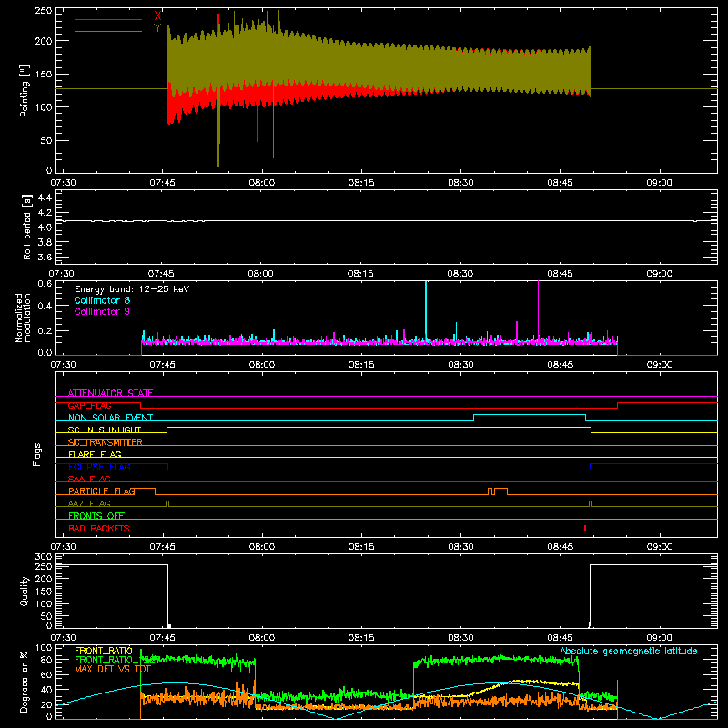Select the ECLIPSE_FLAG label
The width and height of the screenshot is (728, 728).
pyautogui.click(x=99, y=467)
